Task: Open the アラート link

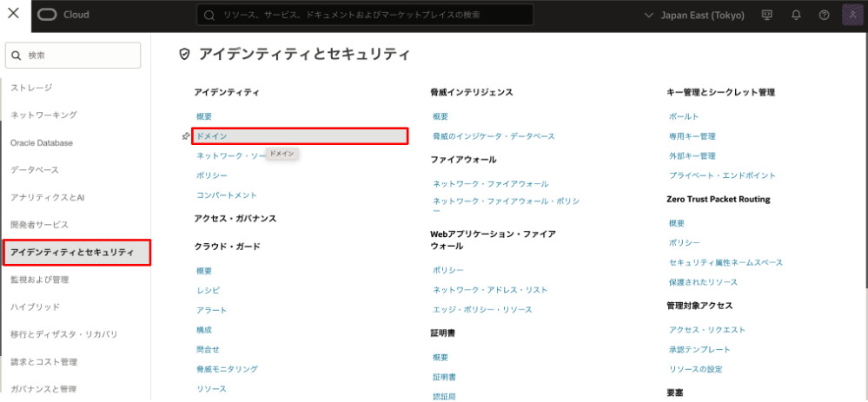Action: pyautogui.click(x=211, y=310)
